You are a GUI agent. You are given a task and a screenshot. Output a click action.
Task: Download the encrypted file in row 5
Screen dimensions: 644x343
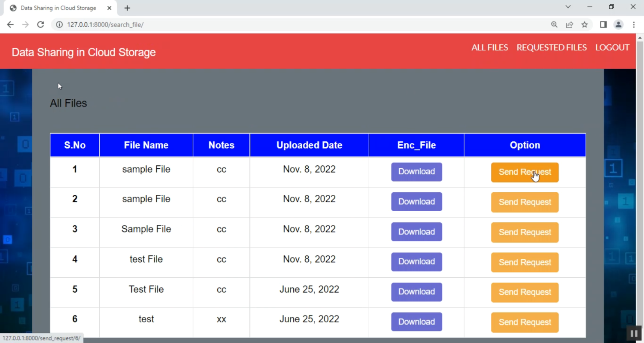pyautogui.click(x=416, y=292)
